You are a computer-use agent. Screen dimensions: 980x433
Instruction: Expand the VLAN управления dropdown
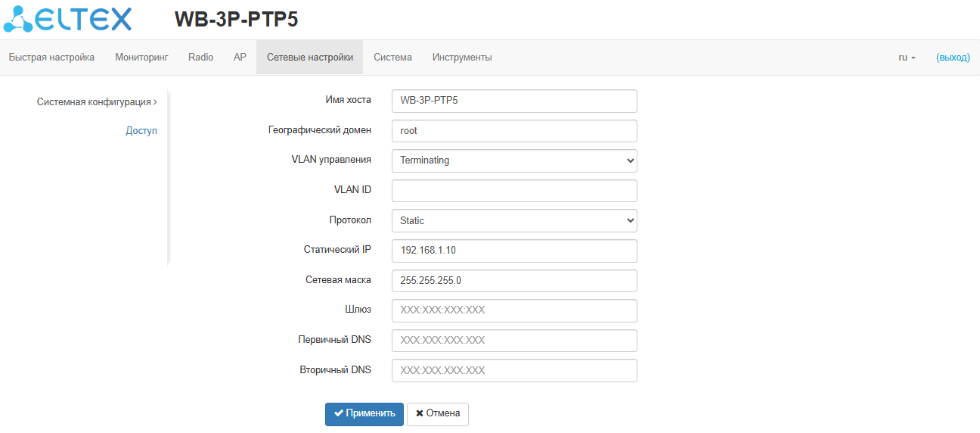coord(514,160)
